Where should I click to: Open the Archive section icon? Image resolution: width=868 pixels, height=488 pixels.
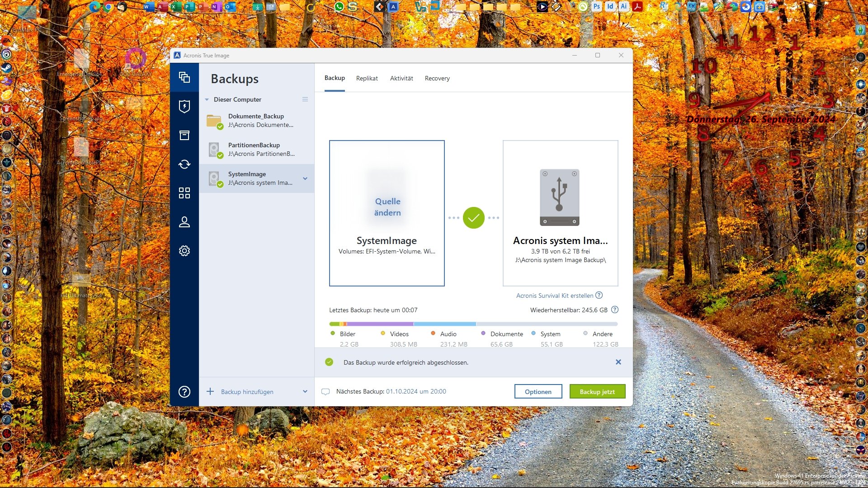coord(184,135)
